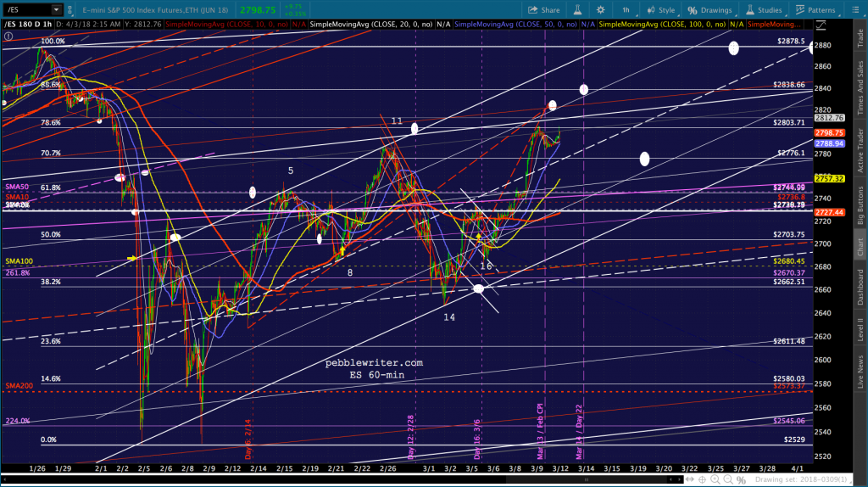The height and width of the screenshot is (487, 868).
Task: Toggle the link icon beside the /ES symbol
Action: point(70,10)
